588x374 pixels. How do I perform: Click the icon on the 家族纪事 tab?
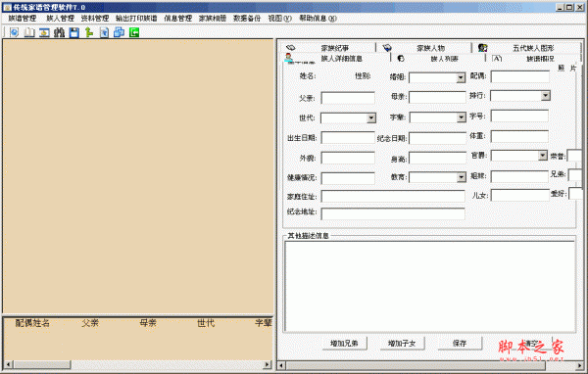[x=291, y=48]
